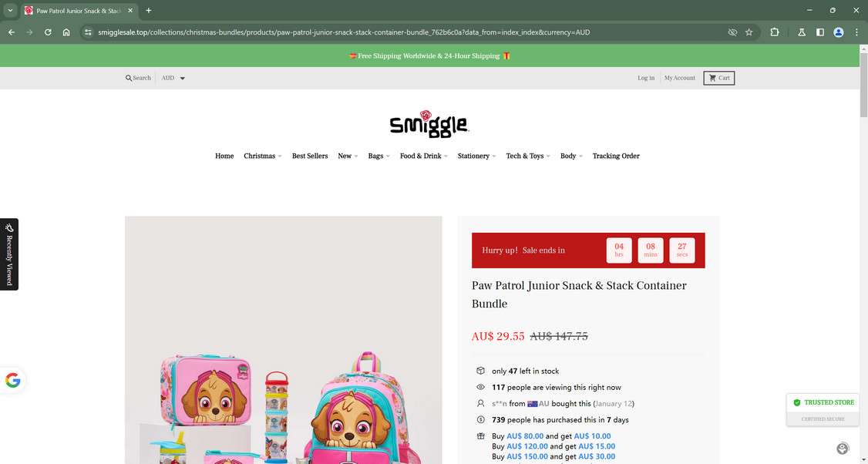This screenshot has width=868, height=464.
Task: Click the tracking protection eye icon
Action: 732,32
